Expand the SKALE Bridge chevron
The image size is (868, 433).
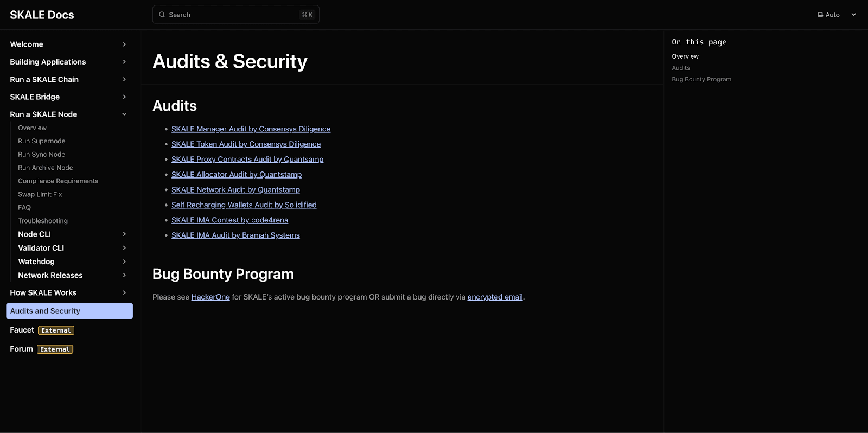pyautogui.click(x=124, y=97)
